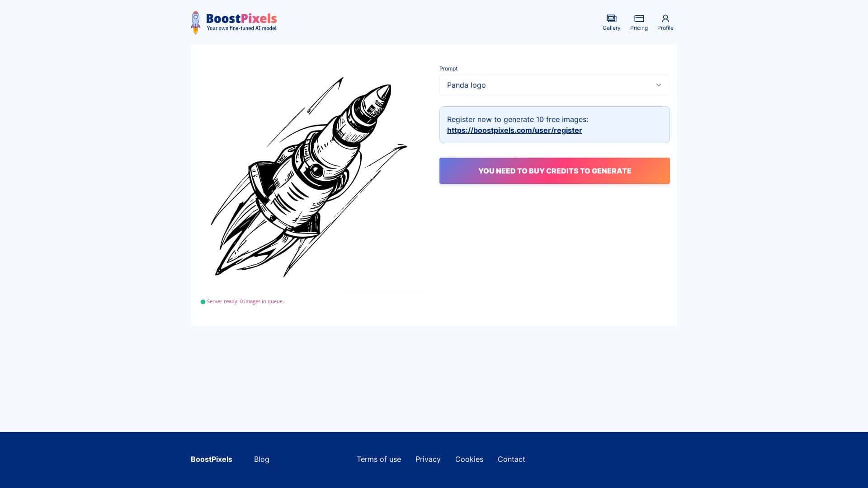Open the Terms of use page
This screenshot has height=488, width=868.
coord(379,459)
